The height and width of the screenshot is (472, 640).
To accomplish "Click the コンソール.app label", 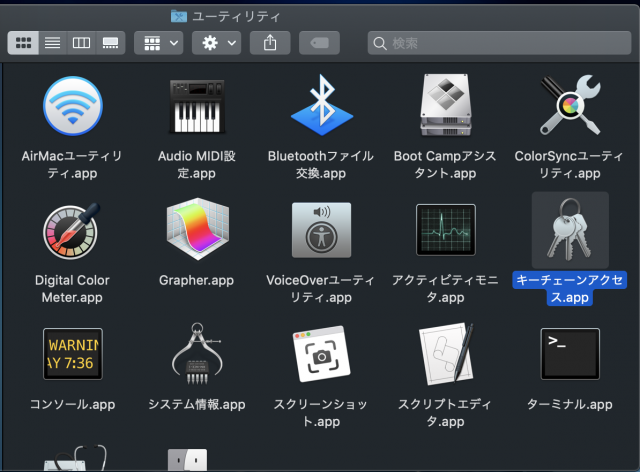I will point(72,404).
